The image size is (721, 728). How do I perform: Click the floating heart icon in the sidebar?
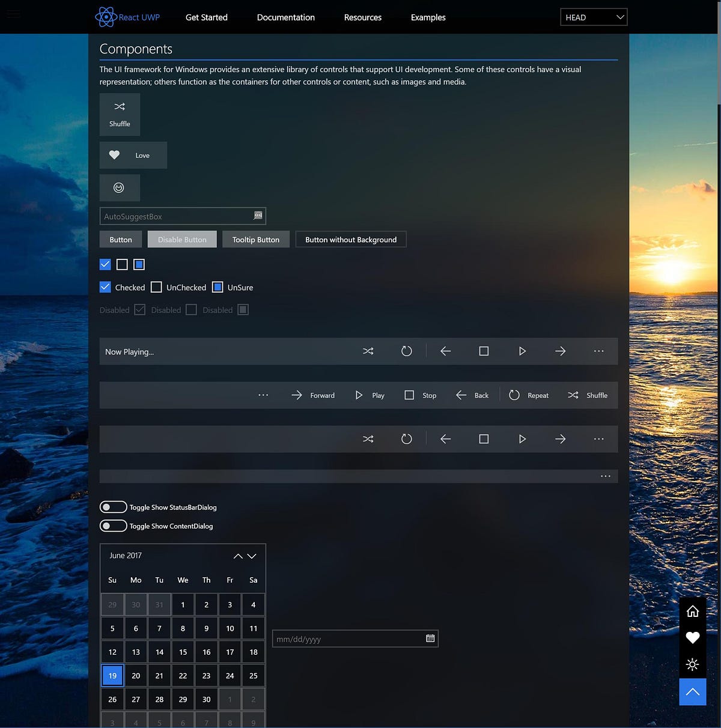[693, 638]
